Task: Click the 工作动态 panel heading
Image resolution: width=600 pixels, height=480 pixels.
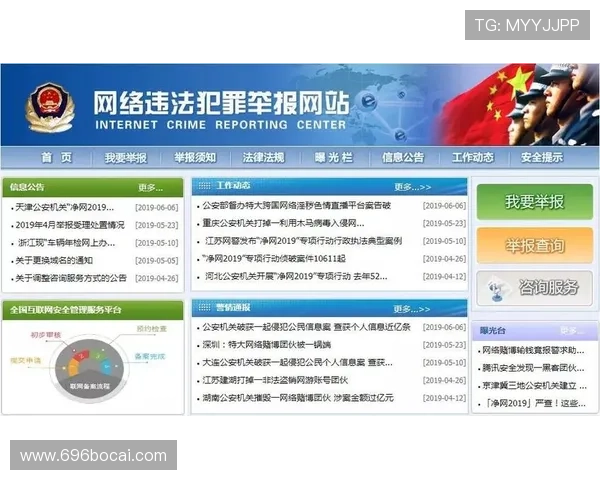Action: pos(233,186)
